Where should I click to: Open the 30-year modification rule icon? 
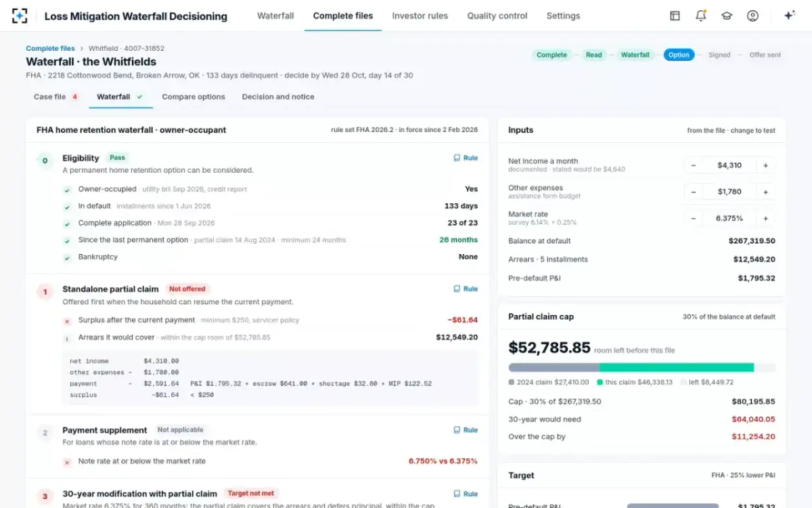tap(457, 494)
